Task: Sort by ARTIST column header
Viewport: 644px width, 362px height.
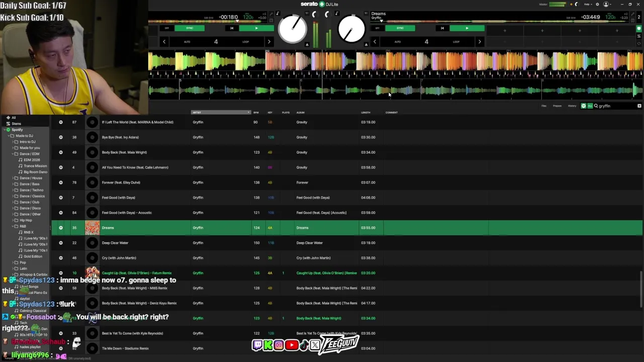Action: 220,113
